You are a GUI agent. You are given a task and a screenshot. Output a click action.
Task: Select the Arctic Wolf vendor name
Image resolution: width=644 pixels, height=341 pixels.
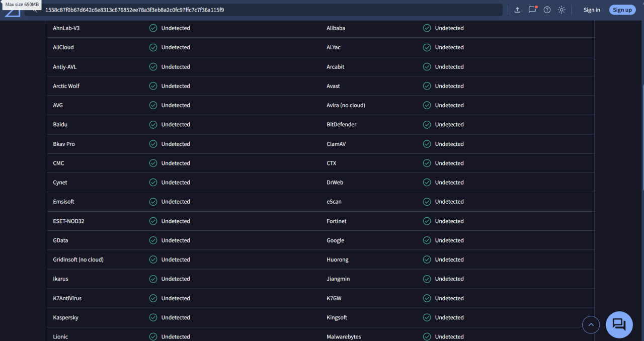tap(66, 86)
